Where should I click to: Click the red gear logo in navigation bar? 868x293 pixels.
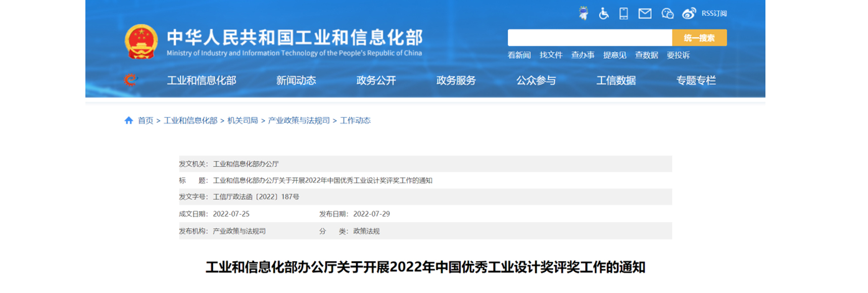130,80
